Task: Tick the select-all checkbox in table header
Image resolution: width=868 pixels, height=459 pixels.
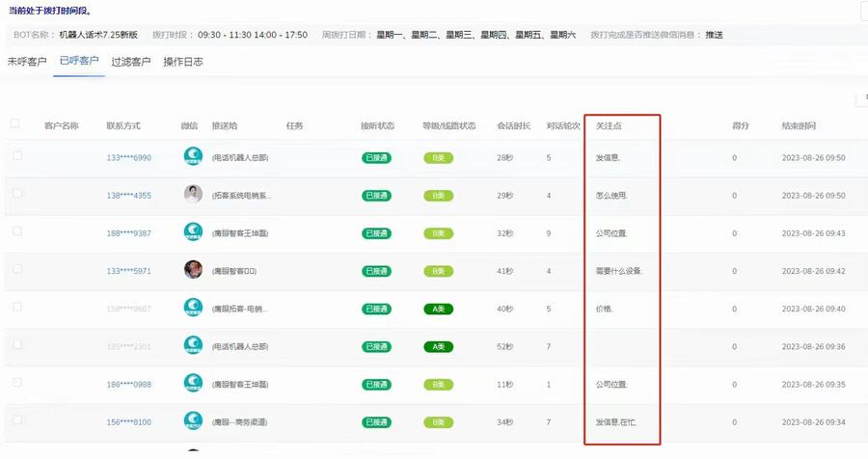Action: coord(14,123)
